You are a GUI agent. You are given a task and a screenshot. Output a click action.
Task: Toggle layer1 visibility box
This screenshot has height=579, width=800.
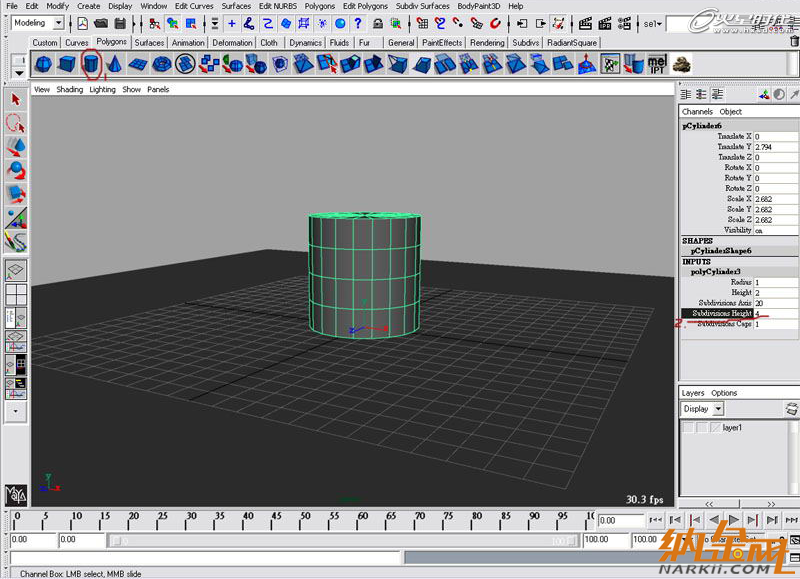(688, 428)
